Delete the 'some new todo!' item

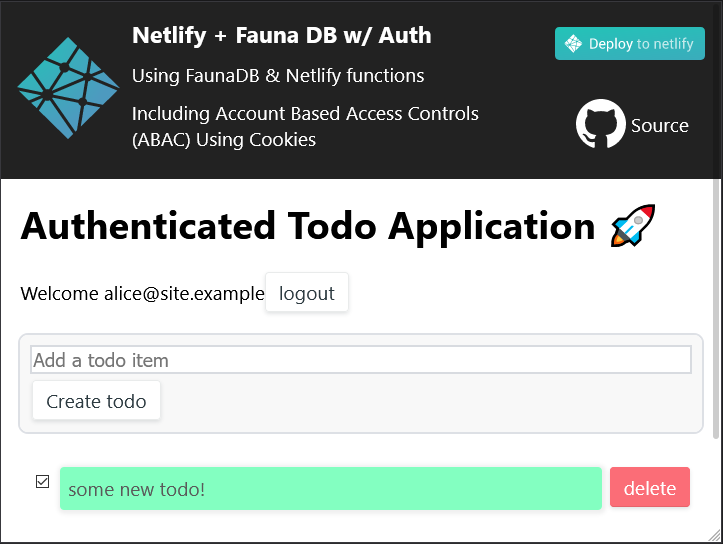[x=650, y=487]
